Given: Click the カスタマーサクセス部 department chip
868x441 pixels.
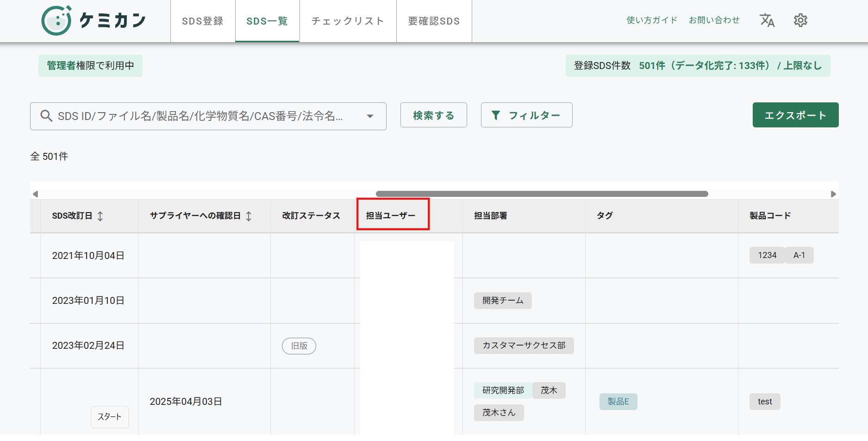Looking at the screenshot, I should pyautogui.click(x=524, y=346).
